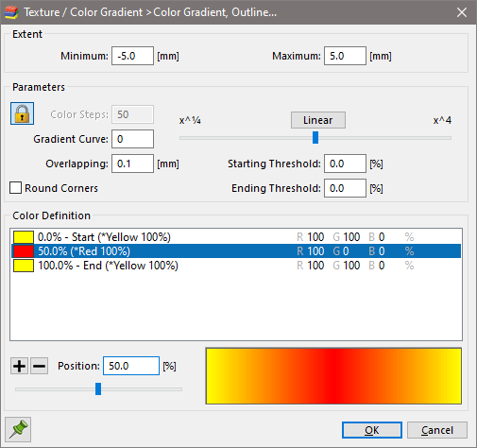Click the Position slider handle
Viewport: 477px width, 448px height.
point(98,389)
